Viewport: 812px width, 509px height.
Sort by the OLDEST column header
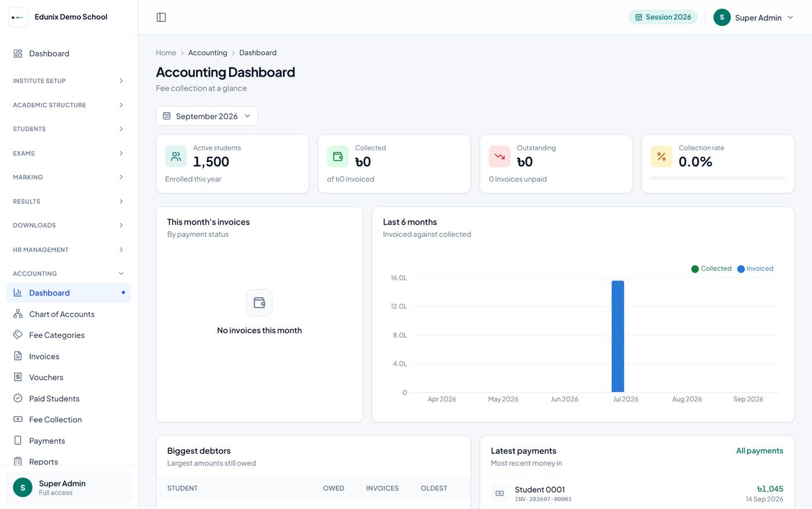(x=434, y=488)
